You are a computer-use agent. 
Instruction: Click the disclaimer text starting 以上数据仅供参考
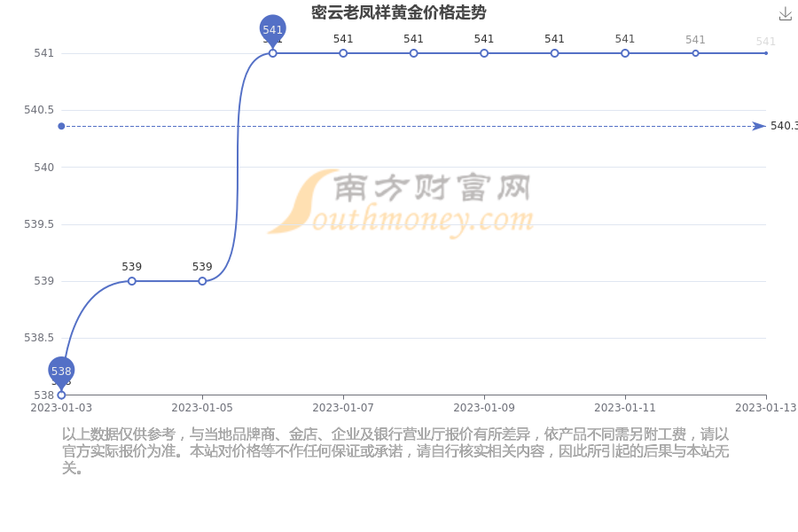click(x=395, y=450)
